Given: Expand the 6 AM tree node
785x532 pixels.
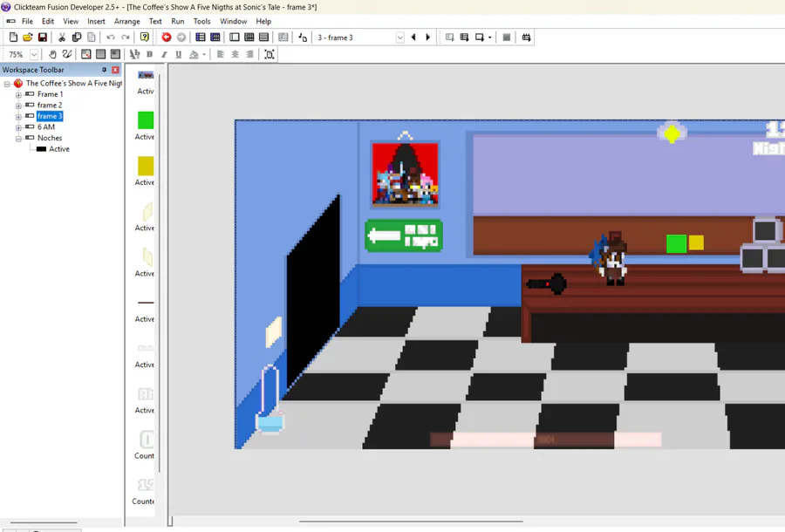Looking at the screenshot, I should [18, 127].
